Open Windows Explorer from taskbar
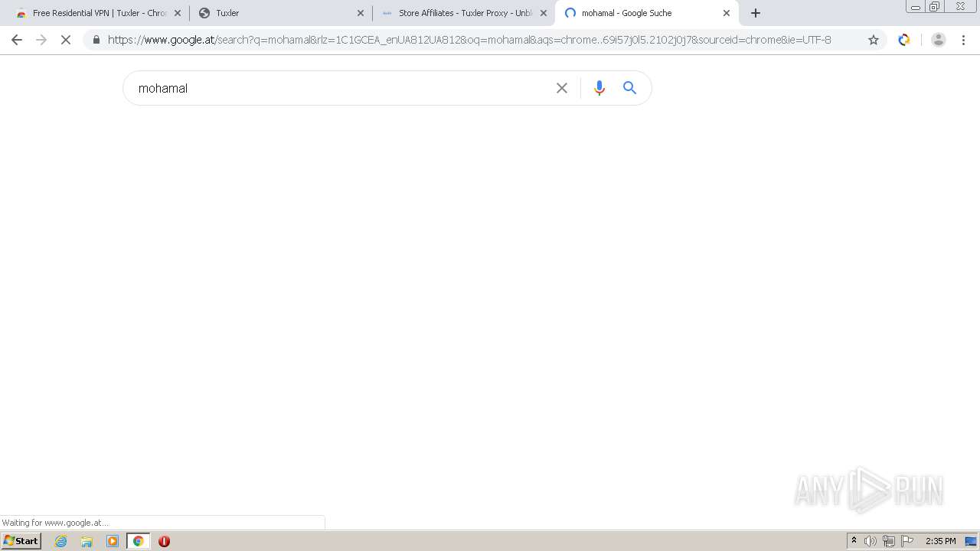The image size is (980, 551). coord(87,541)
